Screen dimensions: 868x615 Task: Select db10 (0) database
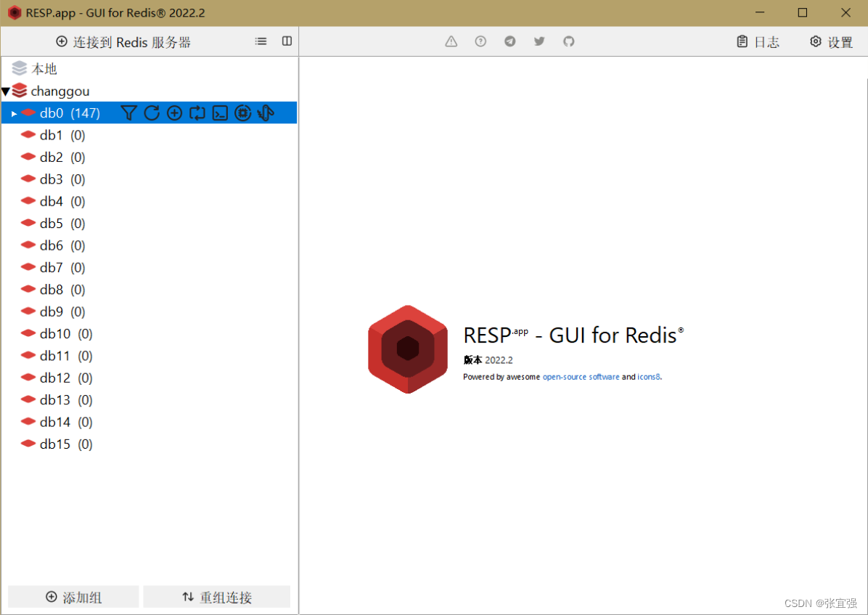point(150,334)
